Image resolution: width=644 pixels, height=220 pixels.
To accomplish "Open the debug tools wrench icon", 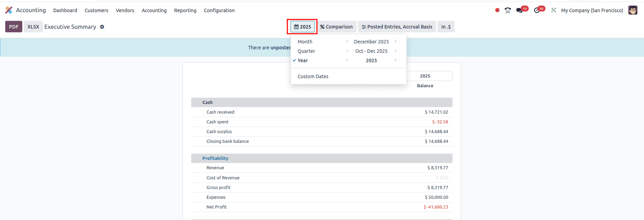I will tap(553, 10).
